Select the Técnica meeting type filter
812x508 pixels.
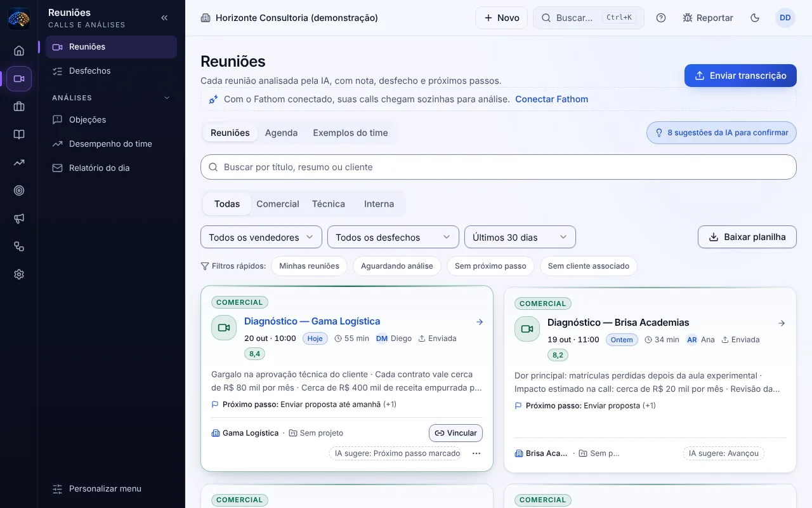point(329,204)
